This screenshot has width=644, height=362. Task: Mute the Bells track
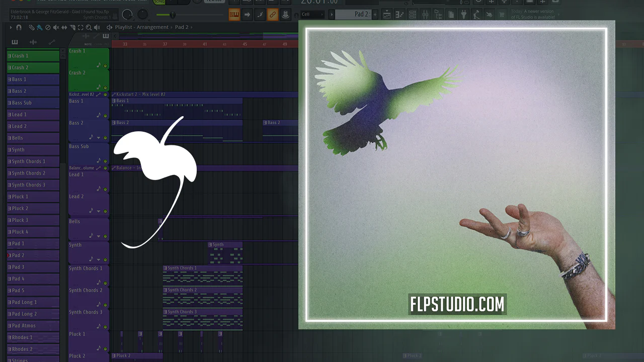click(105, 236)
